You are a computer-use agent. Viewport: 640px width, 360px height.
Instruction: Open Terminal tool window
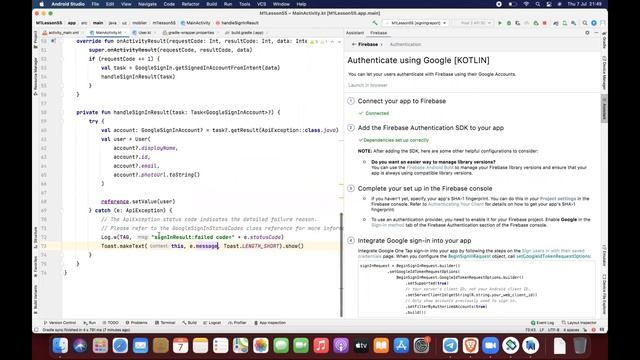point(165,323)
